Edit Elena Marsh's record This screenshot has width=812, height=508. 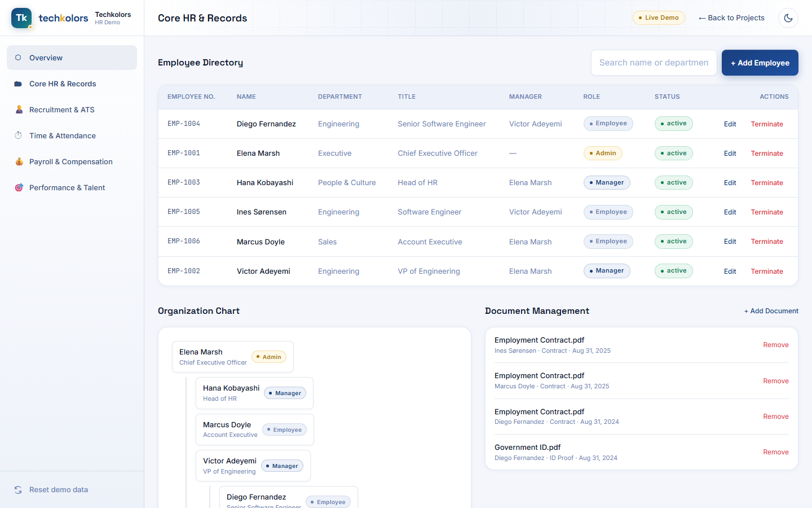click(730, 154)
